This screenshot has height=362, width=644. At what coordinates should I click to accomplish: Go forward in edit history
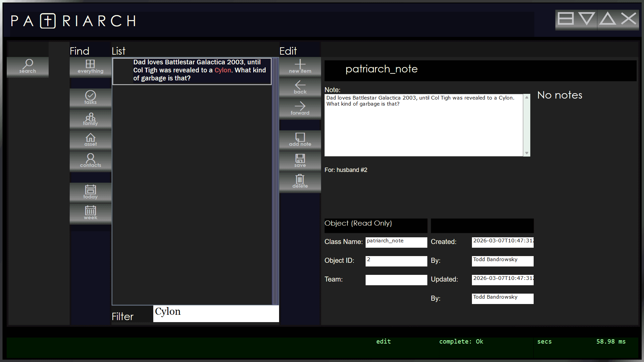[x=300, y=108]
